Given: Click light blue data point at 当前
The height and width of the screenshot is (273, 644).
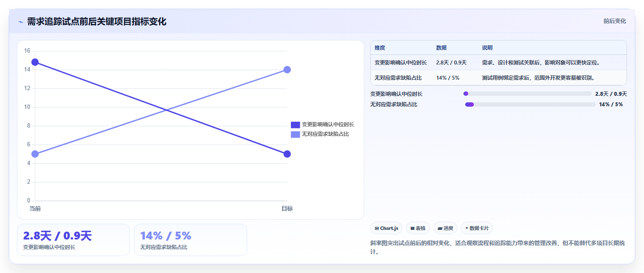Looking at the screenshot, I should pyautogui.click(x=35, y=154).
